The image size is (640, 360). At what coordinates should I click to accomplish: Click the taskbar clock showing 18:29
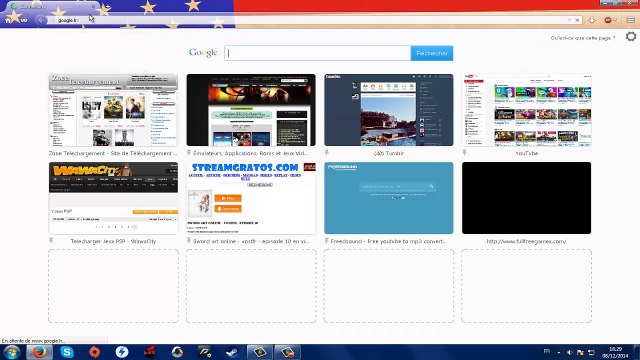point(616,352)
